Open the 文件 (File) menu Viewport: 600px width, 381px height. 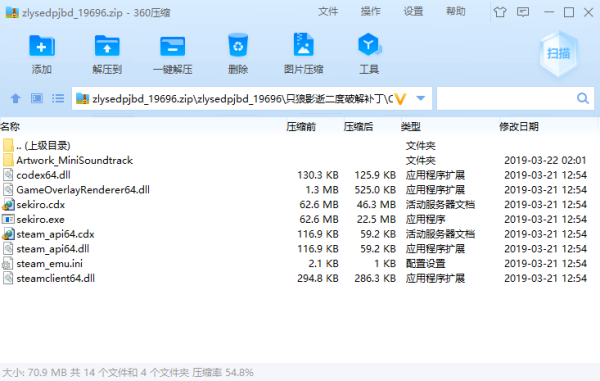click(328, 12)
